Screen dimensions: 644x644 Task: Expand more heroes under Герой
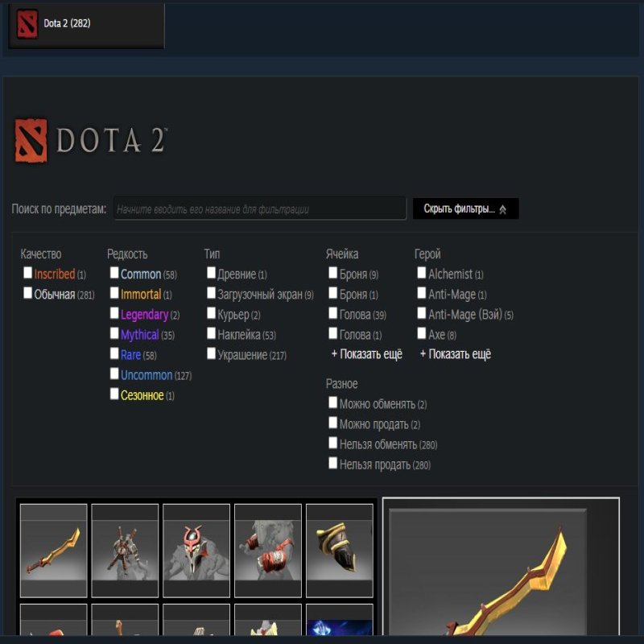click(x=456, y=354)
